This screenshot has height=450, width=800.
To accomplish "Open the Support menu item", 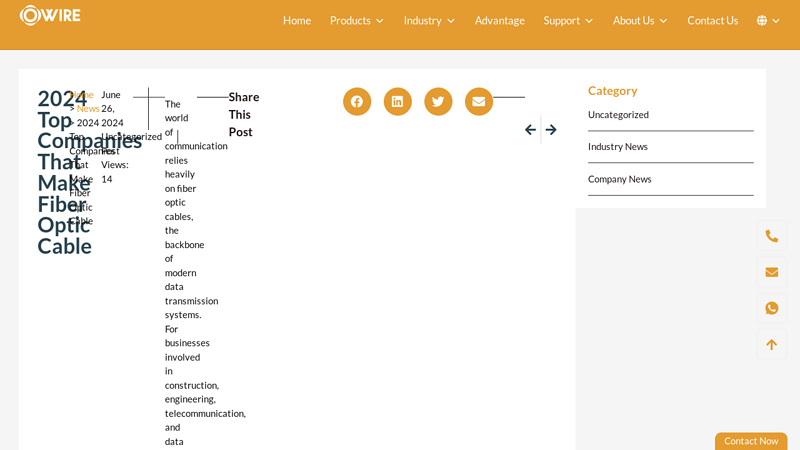I will 561,20.
